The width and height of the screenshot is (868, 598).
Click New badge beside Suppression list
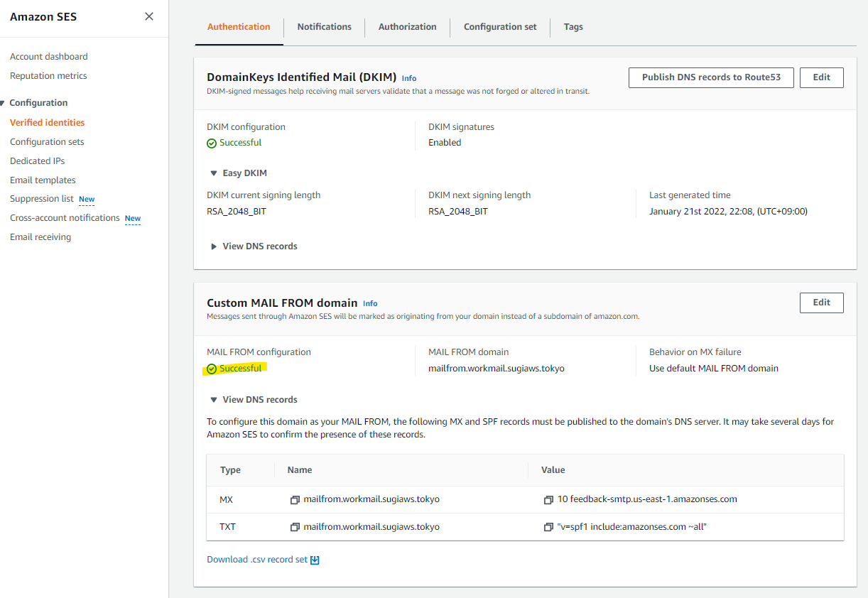tap(87, 200)
